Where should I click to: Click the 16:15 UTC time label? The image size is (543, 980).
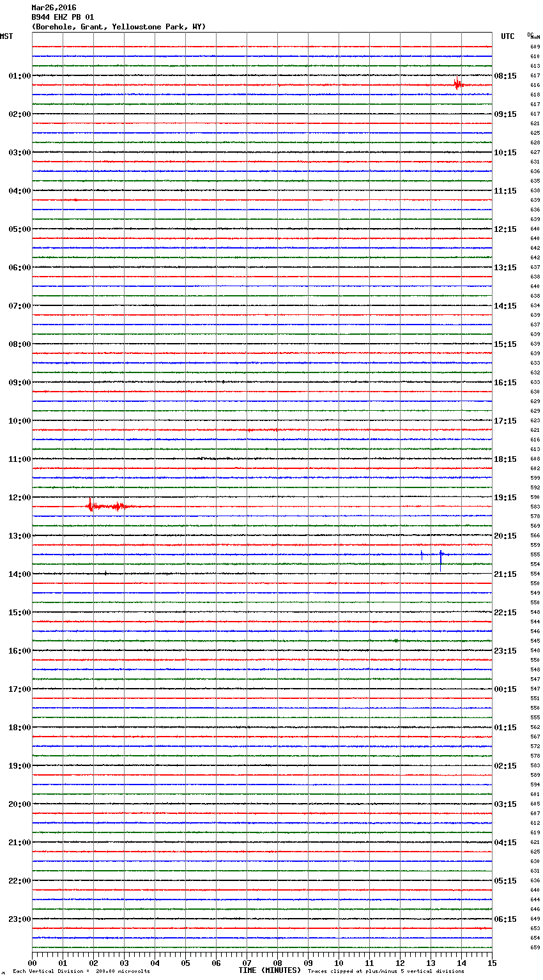click(505, 383)
